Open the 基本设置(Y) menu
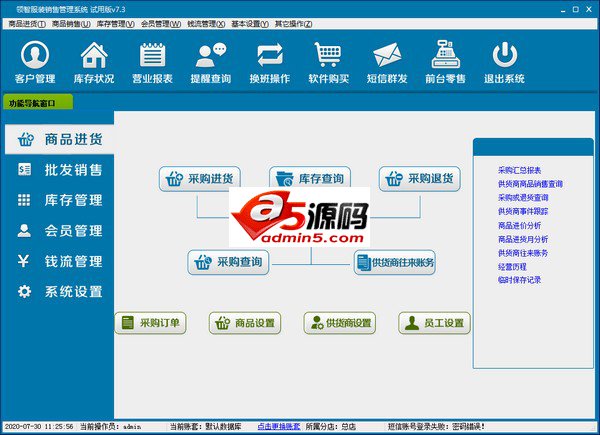 (x=249, y=24)
